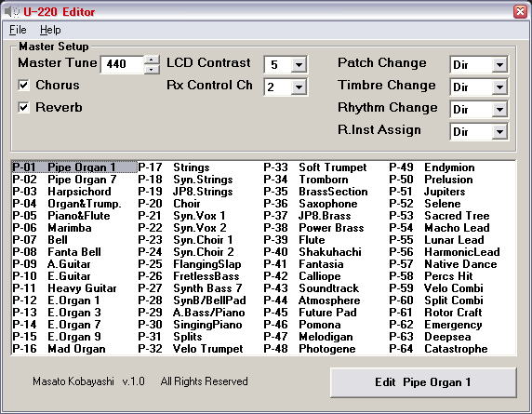Select patch P-51 Jupiters
The height and width of the screenshot is (414, 532).
click(x=452, y=192)
